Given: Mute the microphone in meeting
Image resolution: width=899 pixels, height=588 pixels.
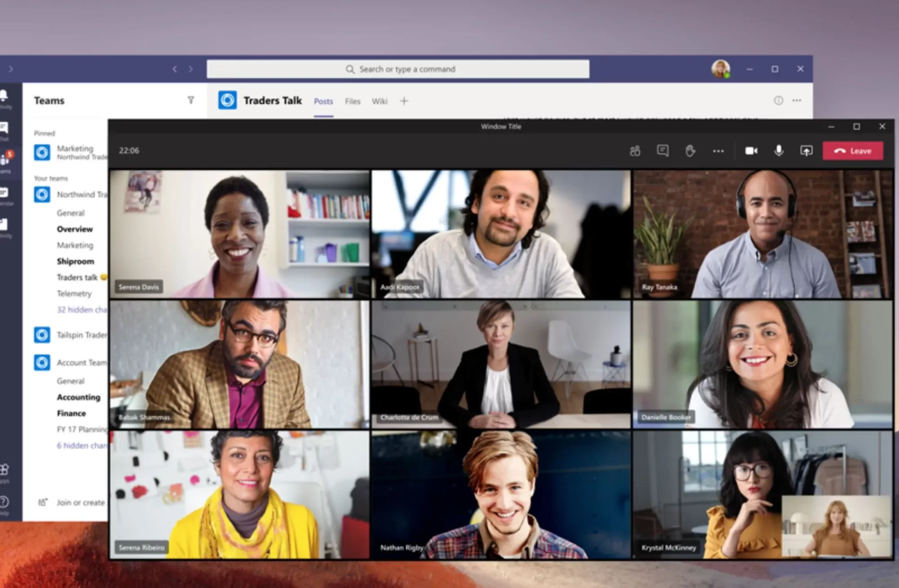Looking at the screenshot, I should (x=779, y=151).
